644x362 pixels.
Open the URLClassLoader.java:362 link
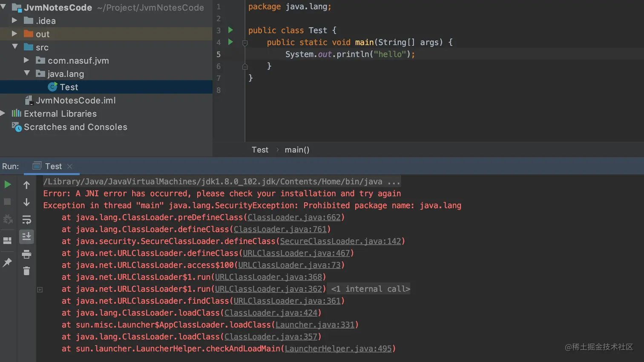[269, 289]
